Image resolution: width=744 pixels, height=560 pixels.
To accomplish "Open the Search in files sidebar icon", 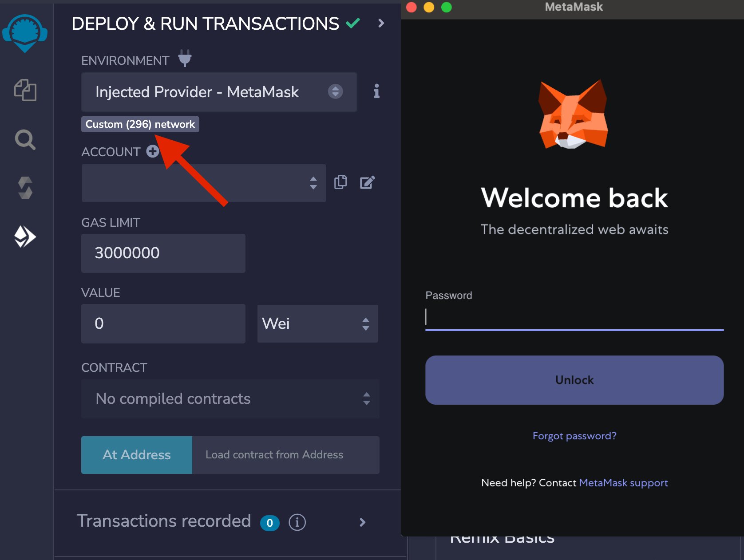I will click(25, 140).
